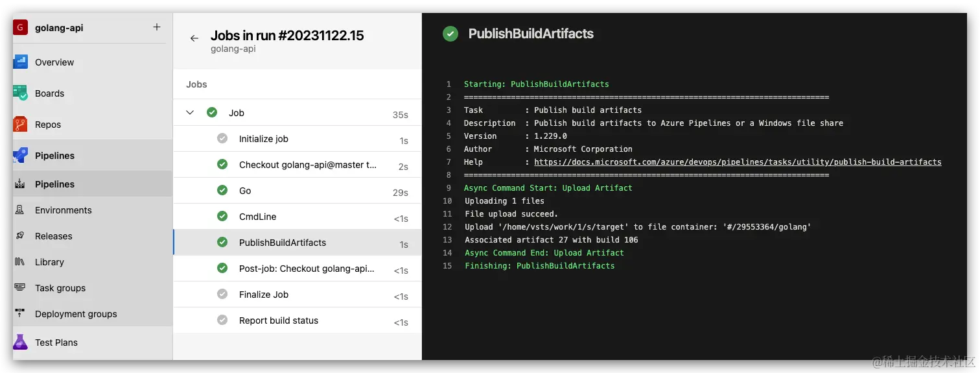The width and height of the screenshot is (980, 373).
Task: Click the Repos icon in sidebar
Action: coord(20,125)
